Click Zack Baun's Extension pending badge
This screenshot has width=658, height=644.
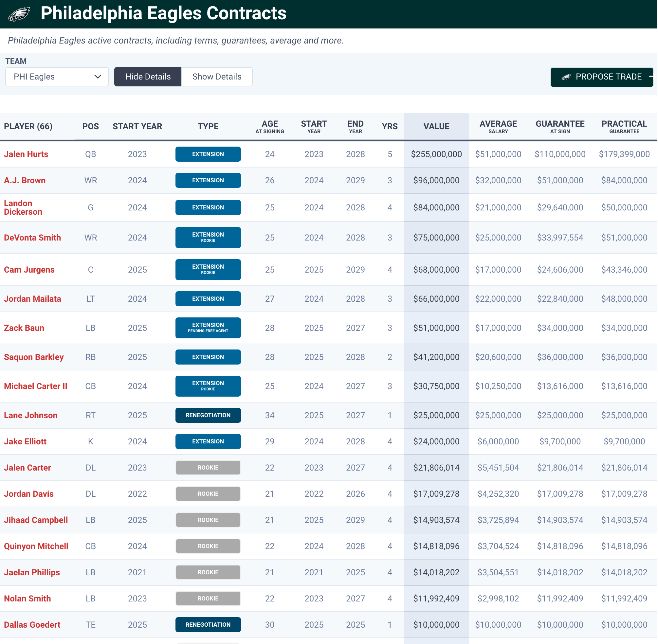point(208,328)
